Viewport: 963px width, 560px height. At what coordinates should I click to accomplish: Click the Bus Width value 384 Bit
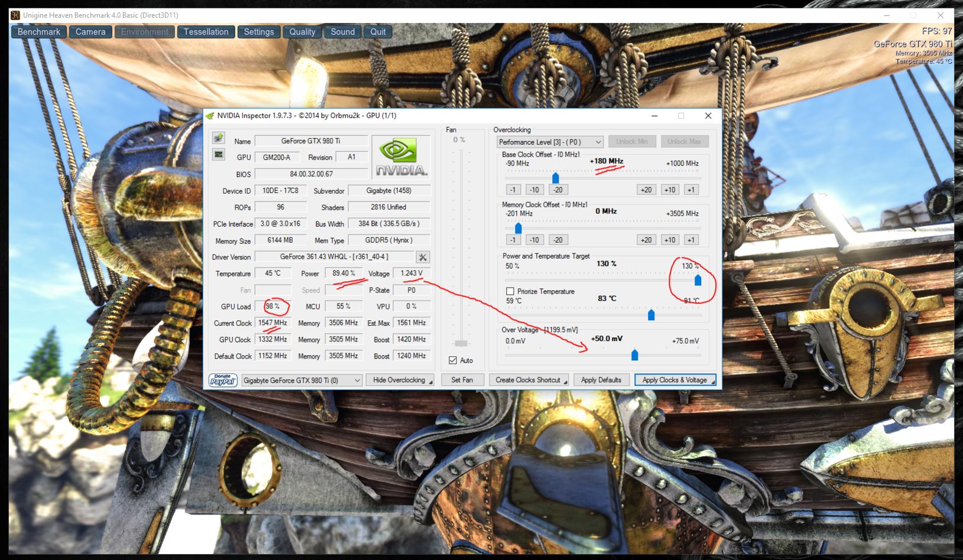[389, 224]
